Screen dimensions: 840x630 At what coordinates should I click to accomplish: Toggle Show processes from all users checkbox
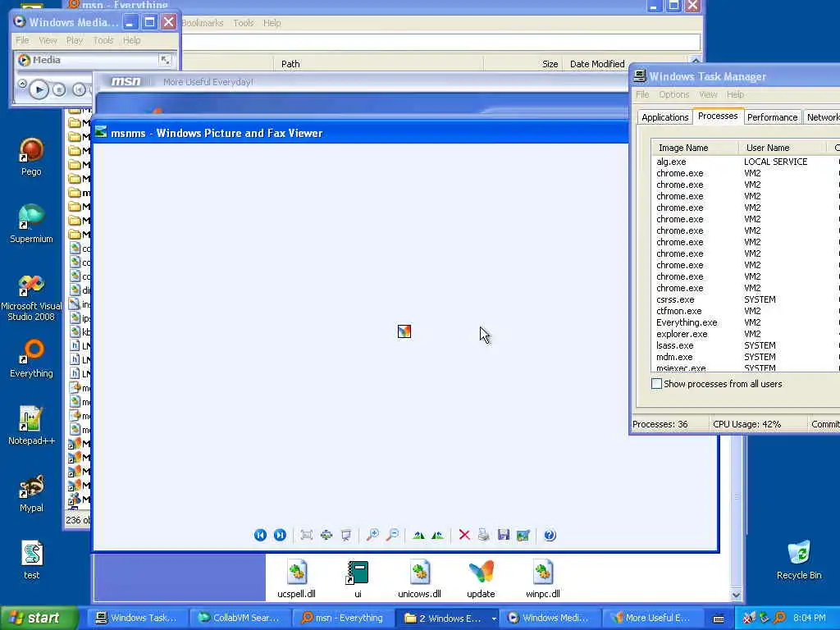(656, 384)
